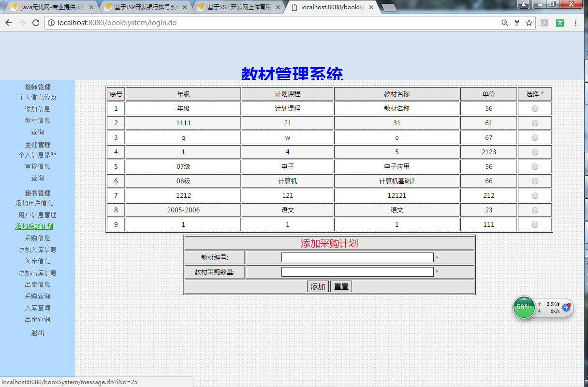The width and height of the screenshot is (588, 387).
Task: Close the 基于JSP开发银行排号 tab
Action: 185,7
